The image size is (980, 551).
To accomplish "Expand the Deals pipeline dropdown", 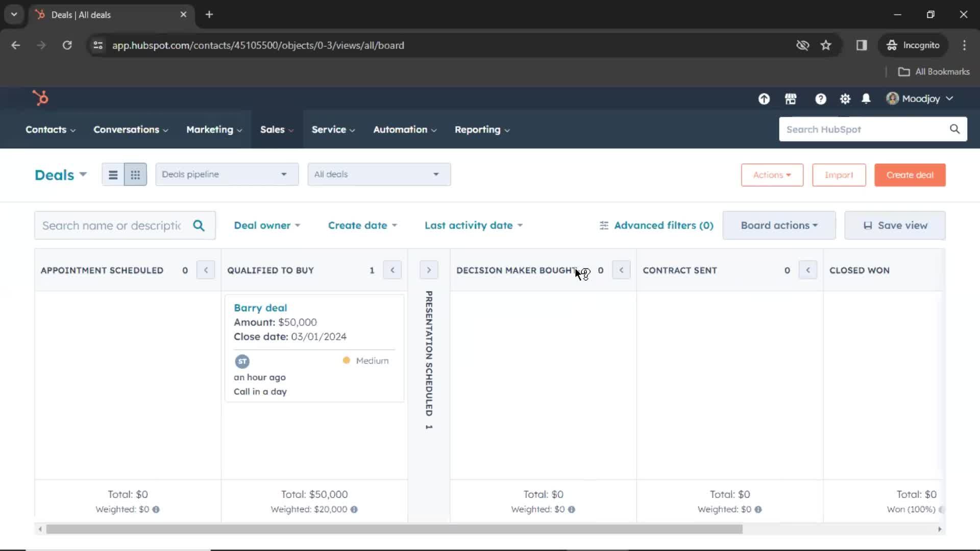I will pyautogui.click(x=226, y=174).
